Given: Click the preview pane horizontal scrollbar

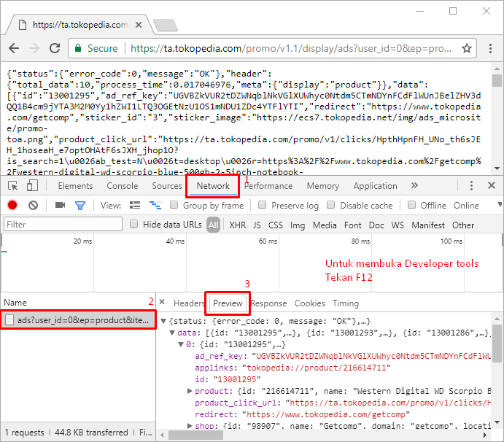Looking at the screenshot, I should [x=195, y=435].
